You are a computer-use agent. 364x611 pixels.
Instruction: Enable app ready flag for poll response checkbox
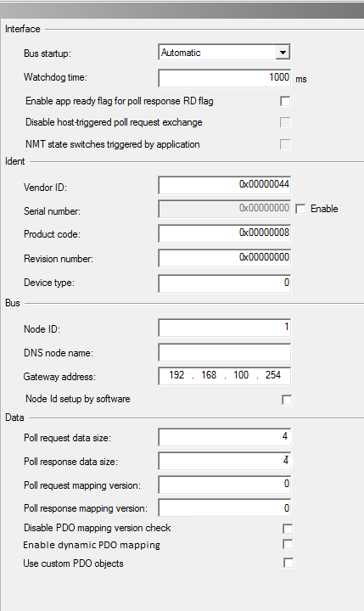pyautogui.click(x=285, y=101)
